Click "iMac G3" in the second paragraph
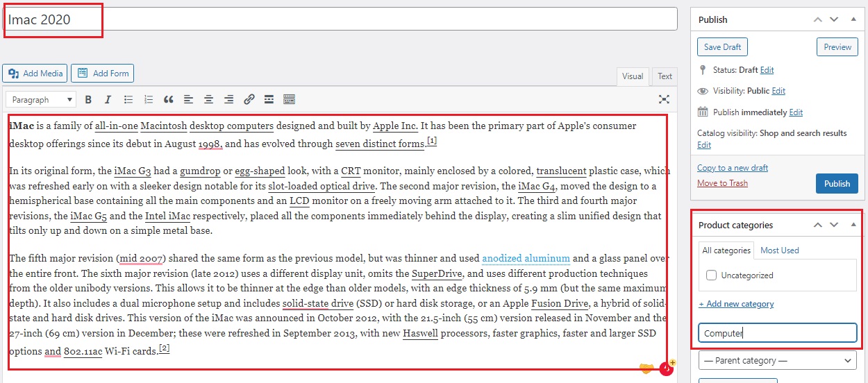Image resolution: width=868 pixels, height=383 pixels. 133,171
